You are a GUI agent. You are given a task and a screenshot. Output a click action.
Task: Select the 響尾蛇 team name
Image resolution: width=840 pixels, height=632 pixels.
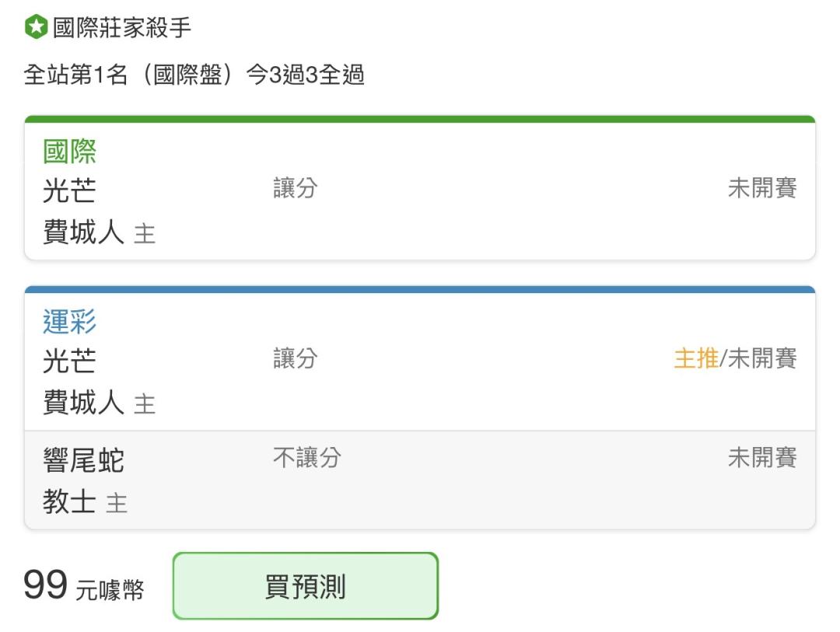click(83, 461)
